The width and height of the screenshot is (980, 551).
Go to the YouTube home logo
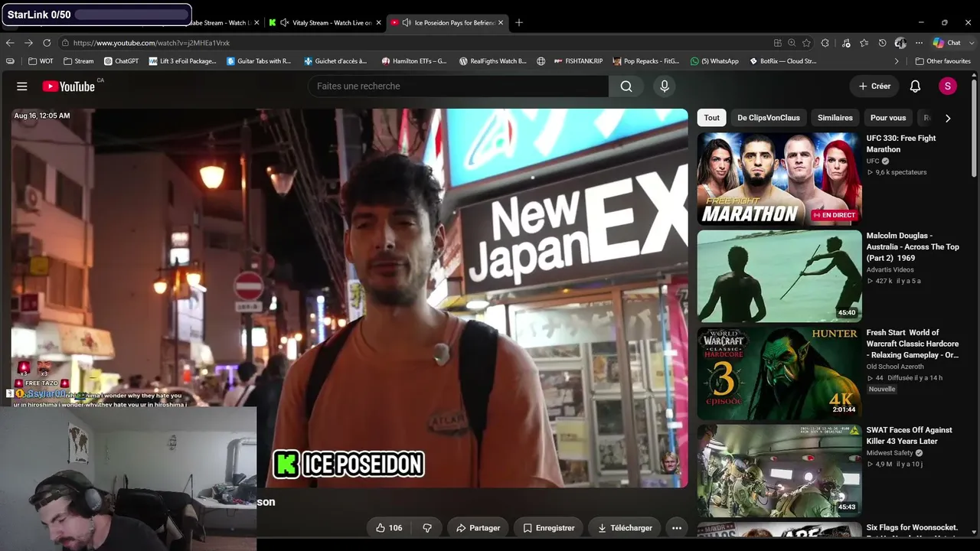pyautogui.click(x=69, y=86)
